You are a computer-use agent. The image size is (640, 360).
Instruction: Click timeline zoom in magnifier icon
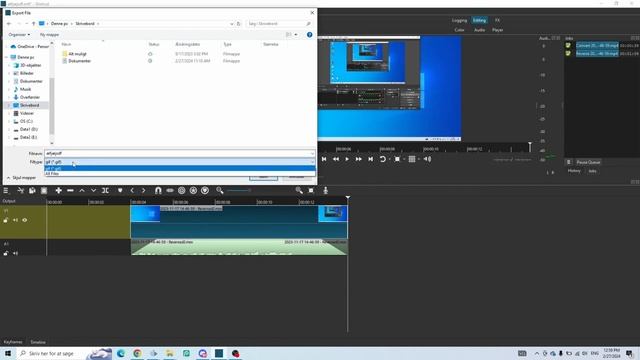(x=299, y=190)
